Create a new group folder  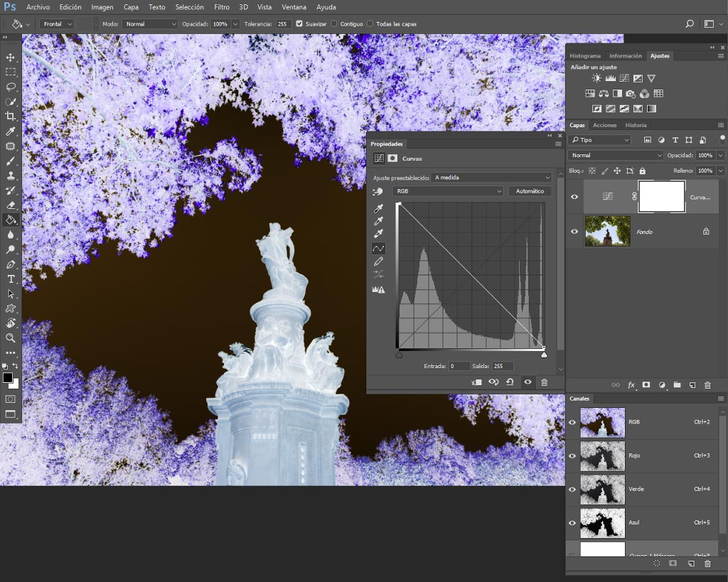(677, 384)
